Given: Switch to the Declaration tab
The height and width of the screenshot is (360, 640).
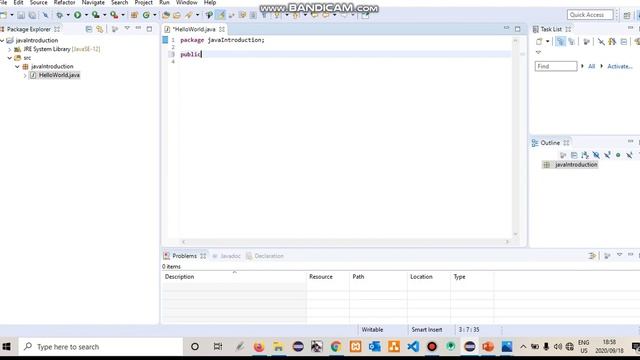Looking at the screenshot, I should [265, 256].
